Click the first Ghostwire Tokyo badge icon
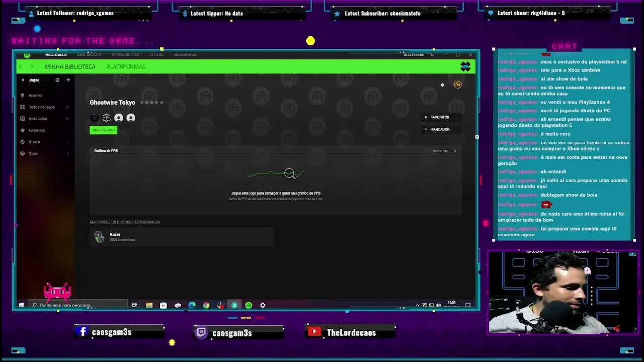 (x=94, y=118)
